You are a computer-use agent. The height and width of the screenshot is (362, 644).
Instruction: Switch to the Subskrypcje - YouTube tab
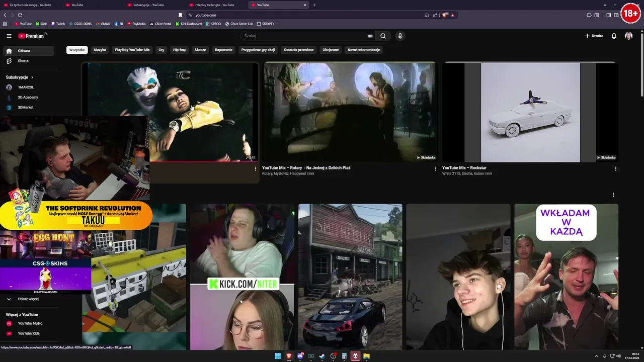pos(148,5)
